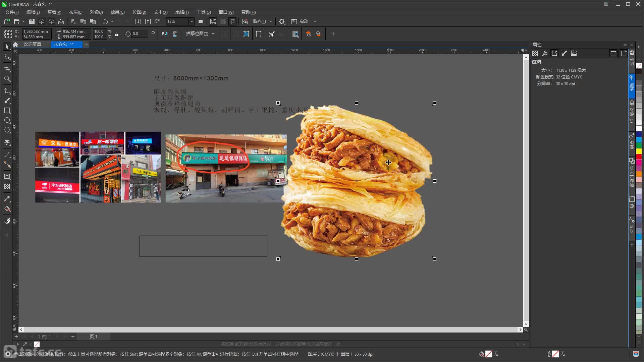Expand the undo history dropdown arrow
This screenshot has height=362, width=644.
[112, 21]
